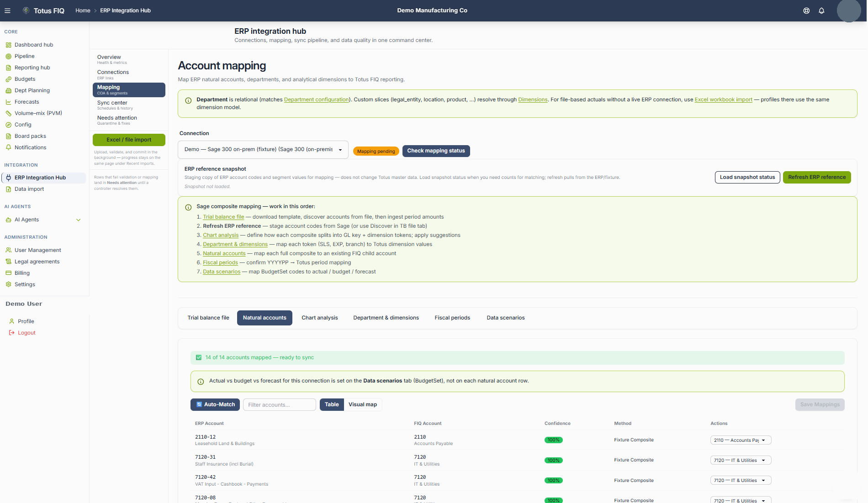Screen dimensions: 868x503
Task: Switch to Table view
Action: pyautogui.click(x=332, y=404)
